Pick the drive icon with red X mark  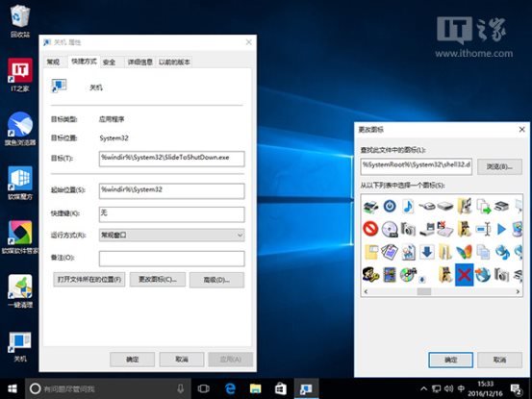click(444, 229)
